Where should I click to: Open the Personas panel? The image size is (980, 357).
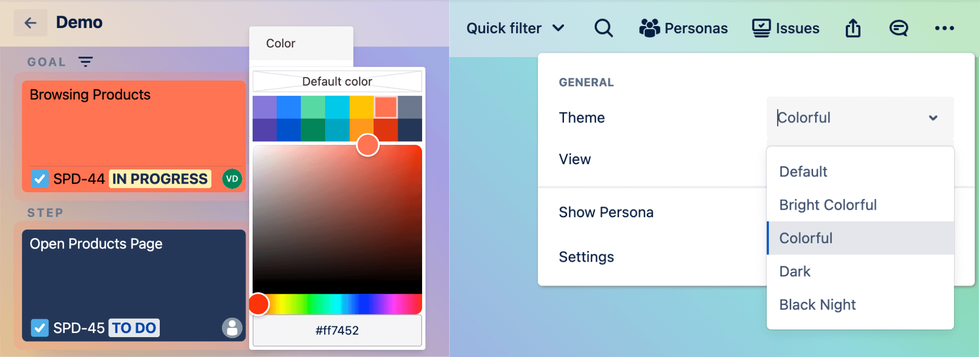(x=683, y=28)
